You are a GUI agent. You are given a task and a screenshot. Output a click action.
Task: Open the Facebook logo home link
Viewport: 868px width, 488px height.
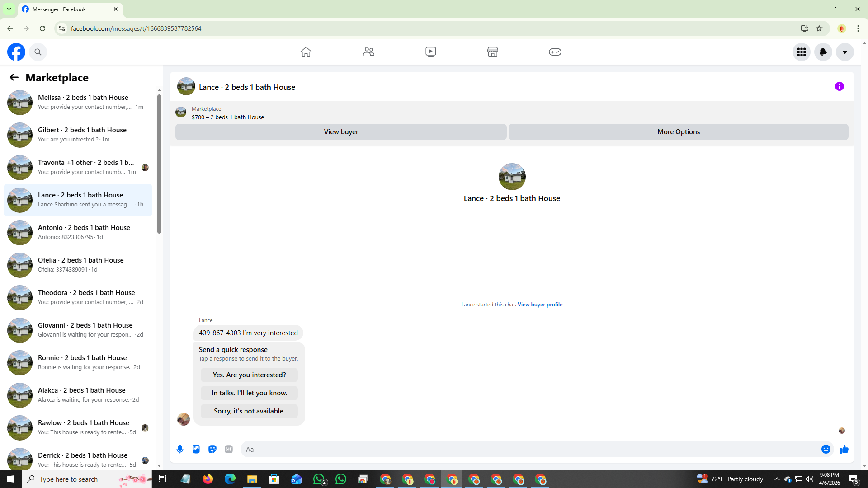pos(16,52)
